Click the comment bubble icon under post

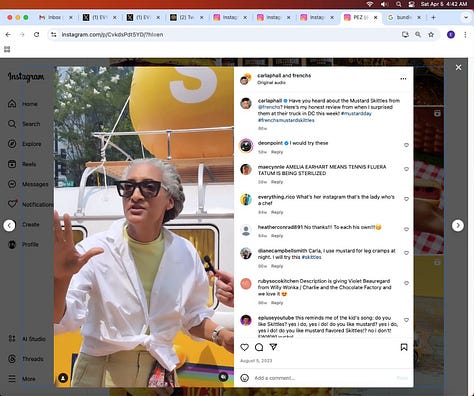[259, 347]
